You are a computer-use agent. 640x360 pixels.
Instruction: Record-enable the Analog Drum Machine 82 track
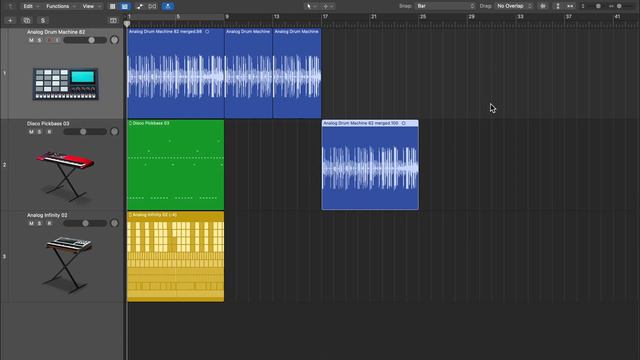[49, 40]
